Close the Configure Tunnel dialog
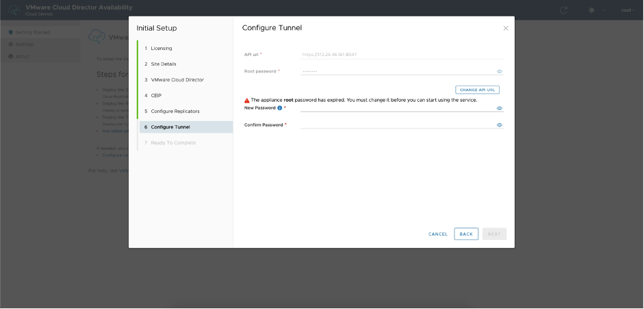 click(506, 28)
